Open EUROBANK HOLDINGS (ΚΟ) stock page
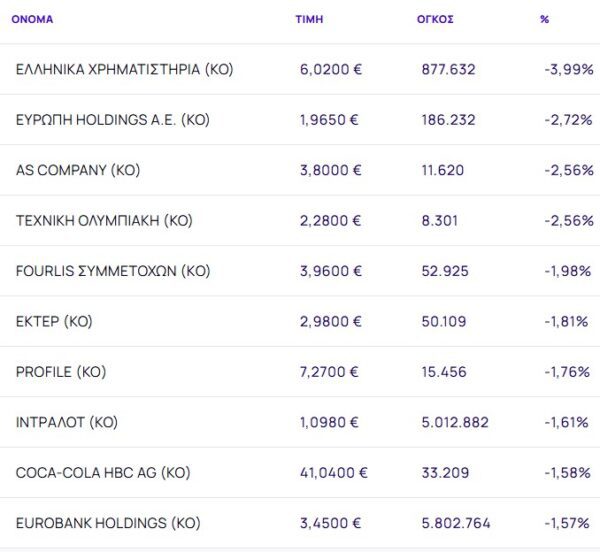Screen dimensions: 600x552 click(108, 523)
